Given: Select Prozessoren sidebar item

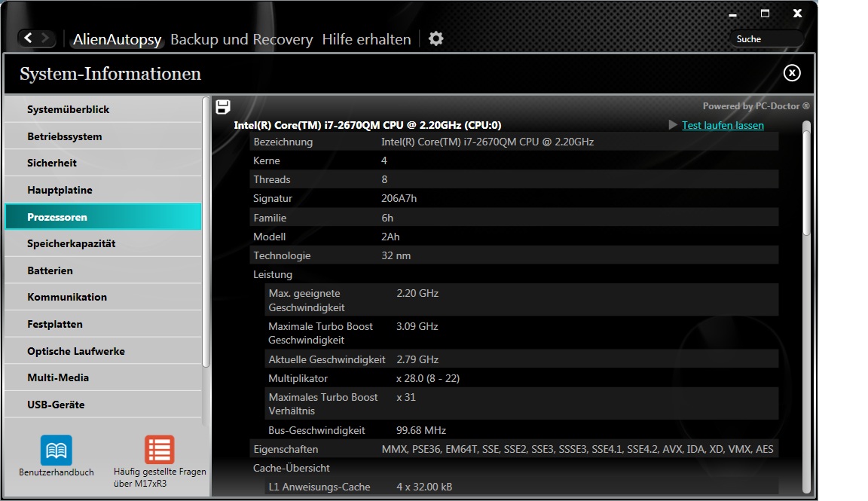Looking at the screenshot, I should [x=103, y=216].
